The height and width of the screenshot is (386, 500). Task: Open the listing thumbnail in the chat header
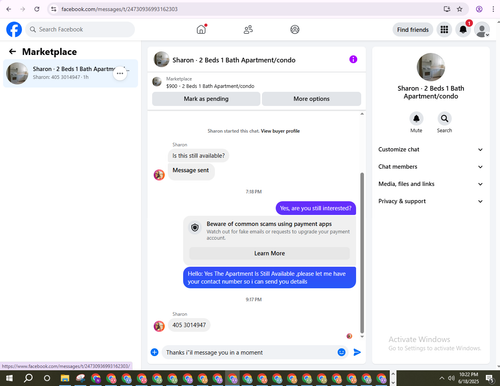161,59
